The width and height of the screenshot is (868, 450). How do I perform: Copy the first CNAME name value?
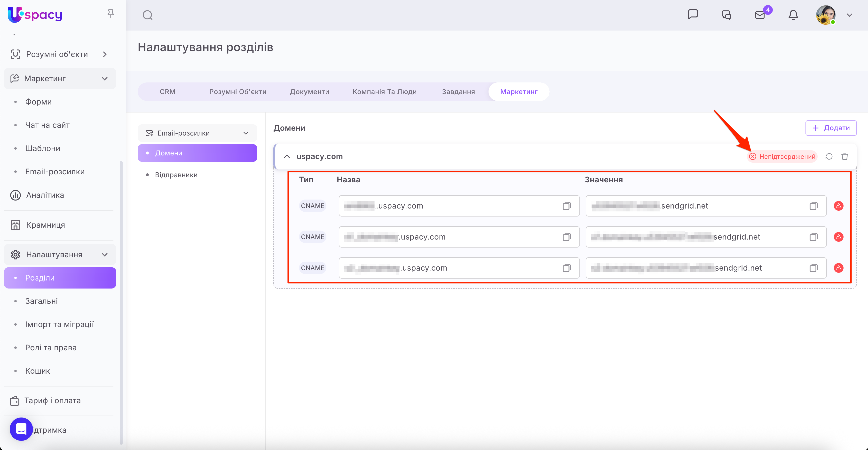[566, 206]
